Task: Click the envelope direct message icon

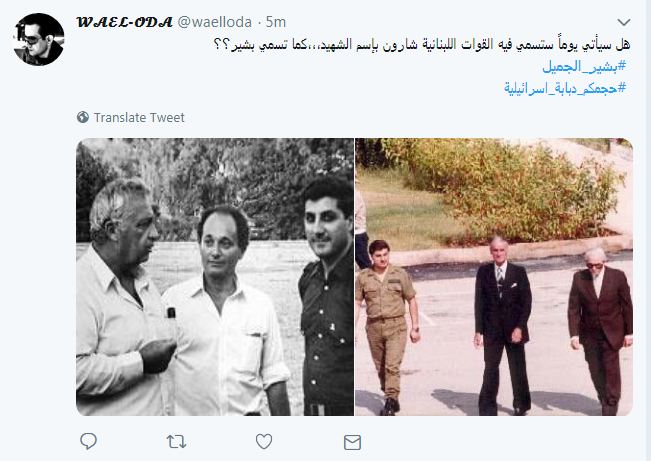Action: tap(352, 442)
